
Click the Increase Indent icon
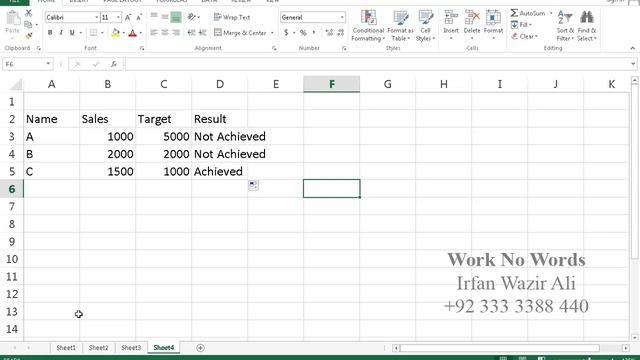202,33
